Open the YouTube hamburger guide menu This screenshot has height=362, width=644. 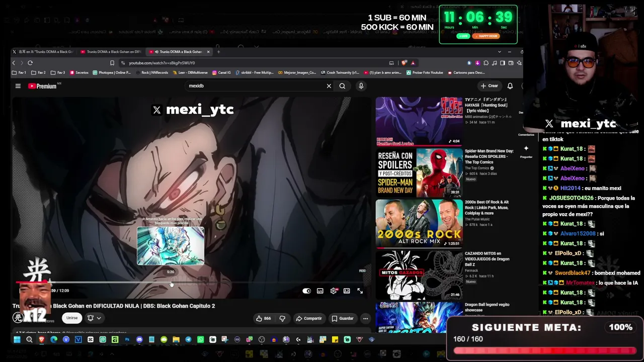coord(18,86)
